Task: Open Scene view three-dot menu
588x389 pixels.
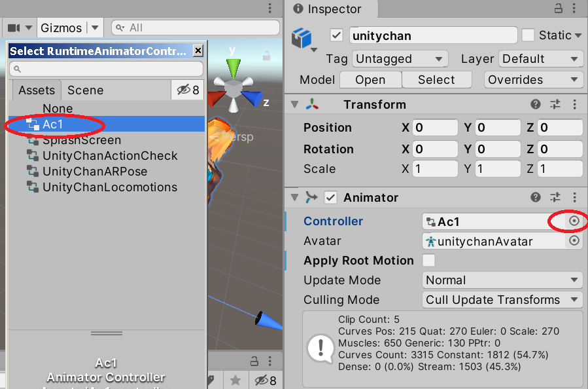Action: pos(269,9)
